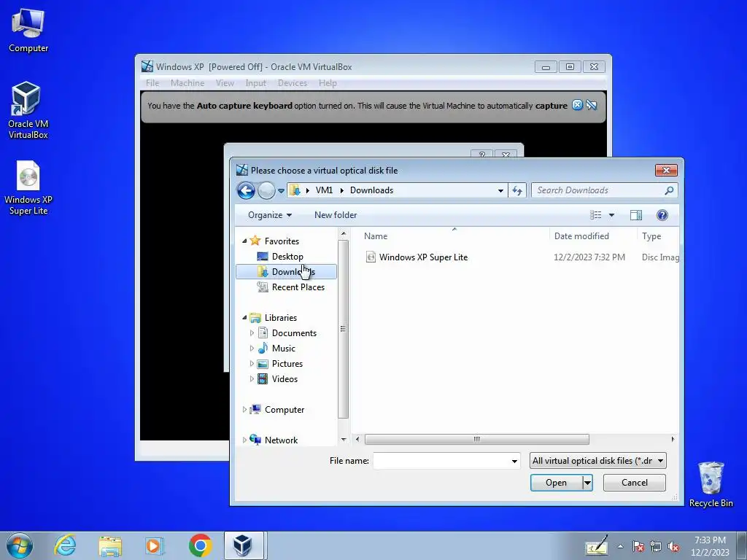Open the view options dropdown arrow
Image resolution: width=747 pixels, height=560 pixels.
612,215
